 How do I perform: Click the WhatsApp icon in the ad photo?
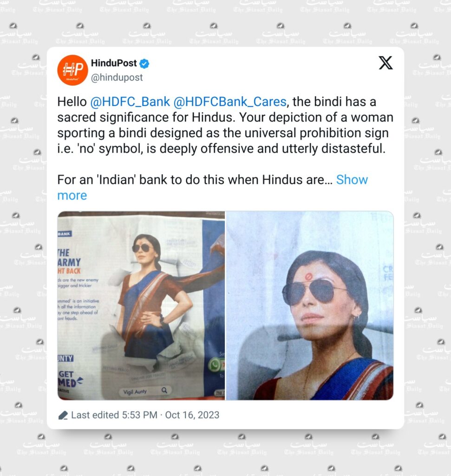point(215,364)
